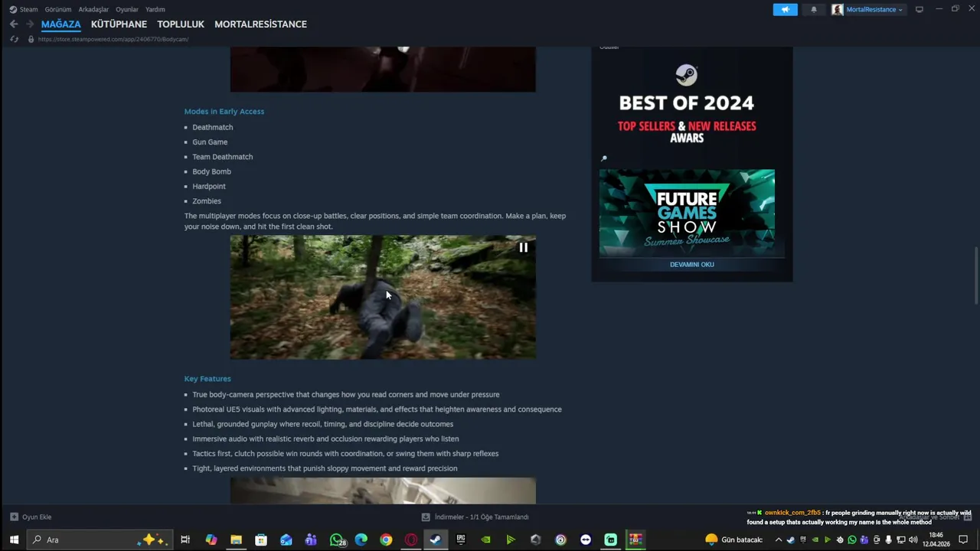Open the downloads manager icon

pyautogui.click(x=426, y=517)
